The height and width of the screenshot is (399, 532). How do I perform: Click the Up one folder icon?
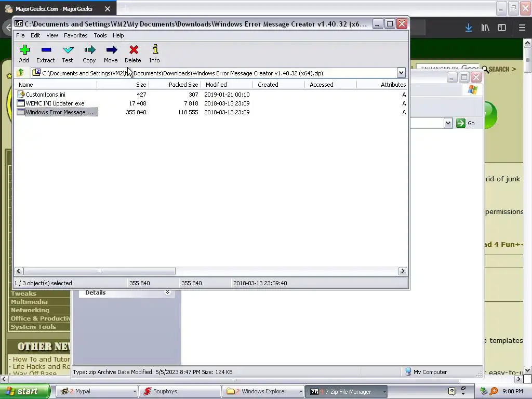click(x=20, y=73)
